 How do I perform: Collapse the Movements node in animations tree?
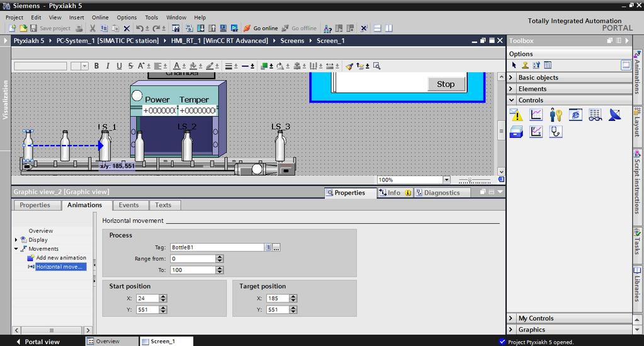pos(16,249)
